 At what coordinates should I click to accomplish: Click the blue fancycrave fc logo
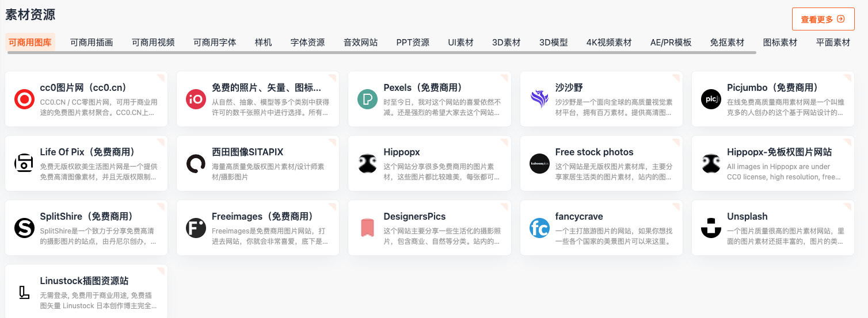pyautogui.click(x=539, y=228)
